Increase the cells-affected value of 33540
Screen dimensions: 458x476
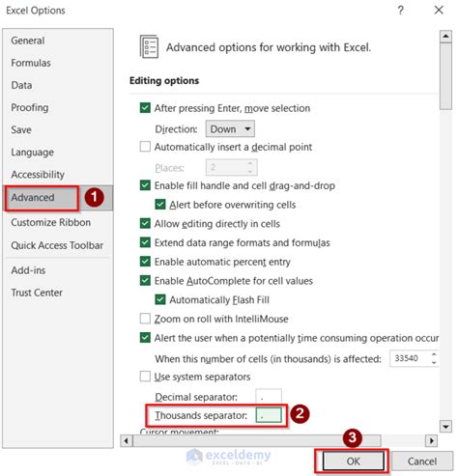(x=434, y=354)
